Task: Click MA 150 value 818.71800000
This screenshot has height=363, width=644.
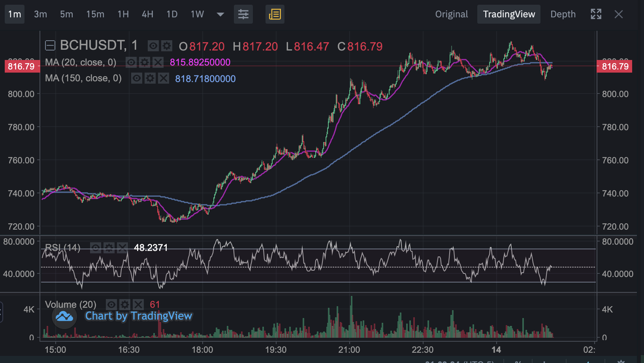Action: 205,79
